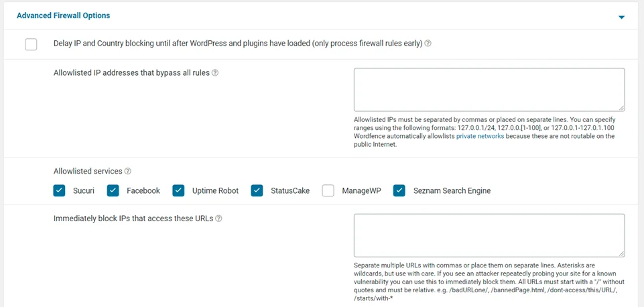Click the 'Allowlisted services' label text

(x=88, y=172)
